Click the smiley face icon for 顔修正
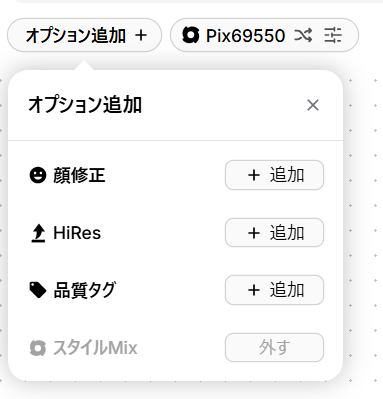The width and height of the screenshot is (383, 399). click(38, 175)
